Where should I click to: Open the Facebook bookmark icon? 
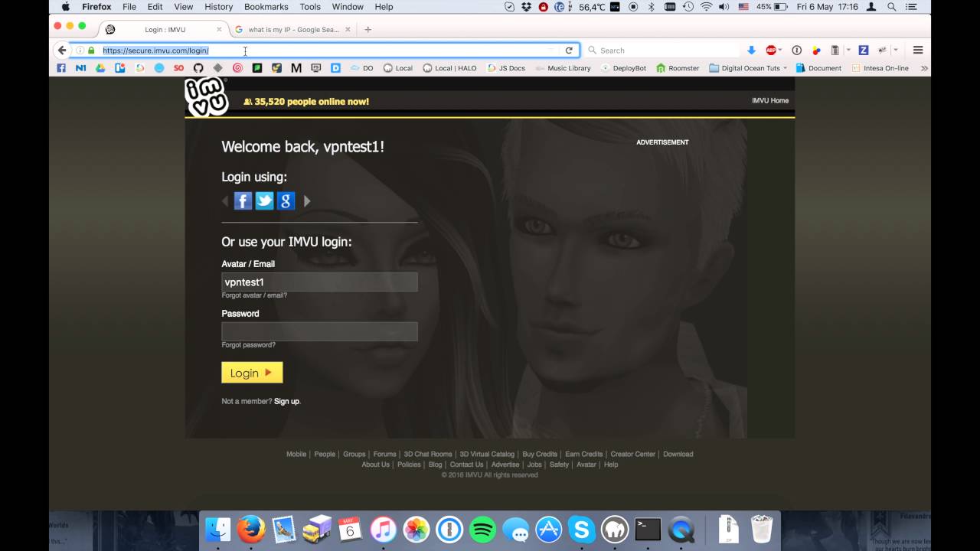point(61,68)
